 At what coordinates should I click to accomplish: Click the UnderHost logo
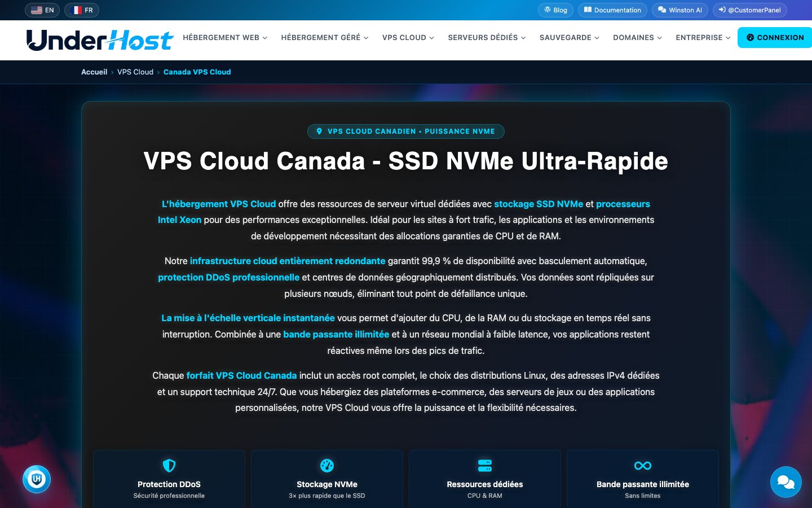coord(100,40)
